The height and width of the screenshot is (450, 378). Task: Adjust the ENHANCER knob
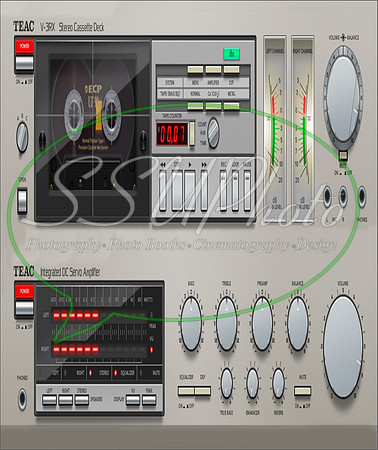252,383
